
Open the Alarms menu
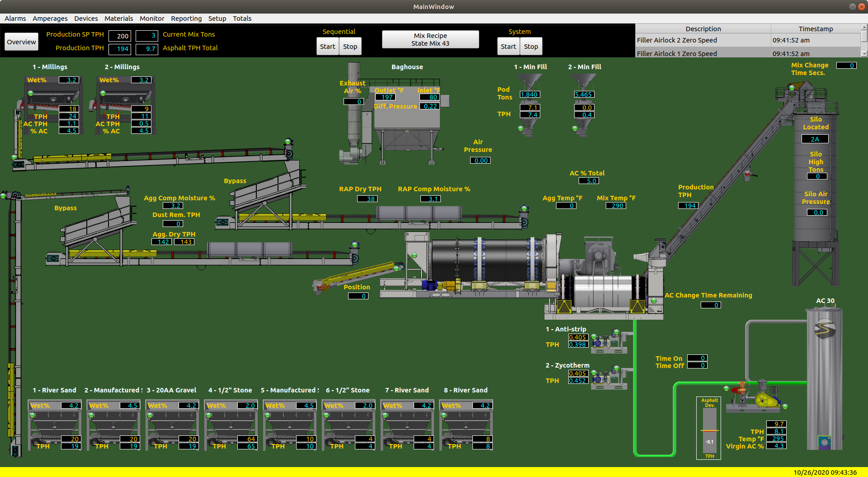tap(15, 19)
